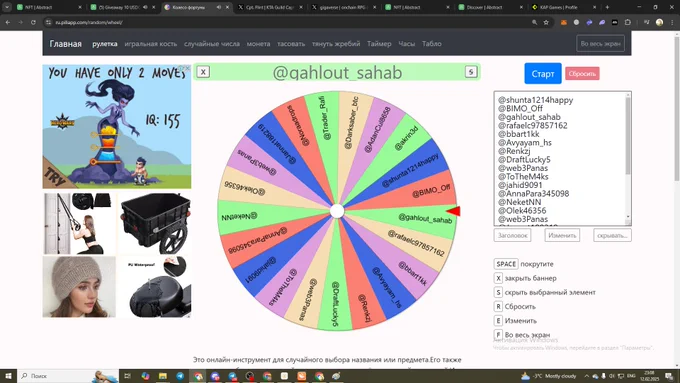Open the zoom magnifier icon in address bar
Image resolution: width=680 pixels, height=383 pixels.
pyautogui.click(x=534, y=22)
